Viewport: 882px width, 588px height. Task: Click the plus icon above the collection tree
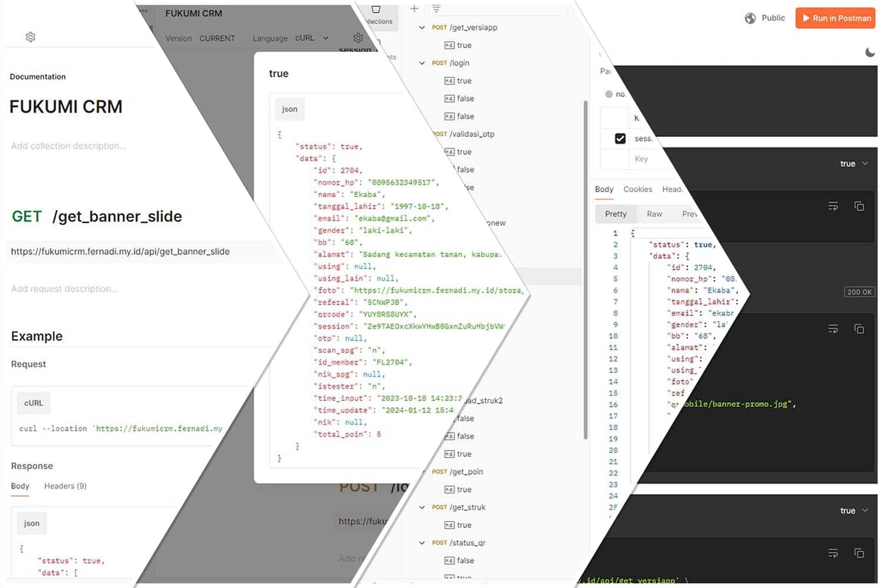click(x=414, y=8)
